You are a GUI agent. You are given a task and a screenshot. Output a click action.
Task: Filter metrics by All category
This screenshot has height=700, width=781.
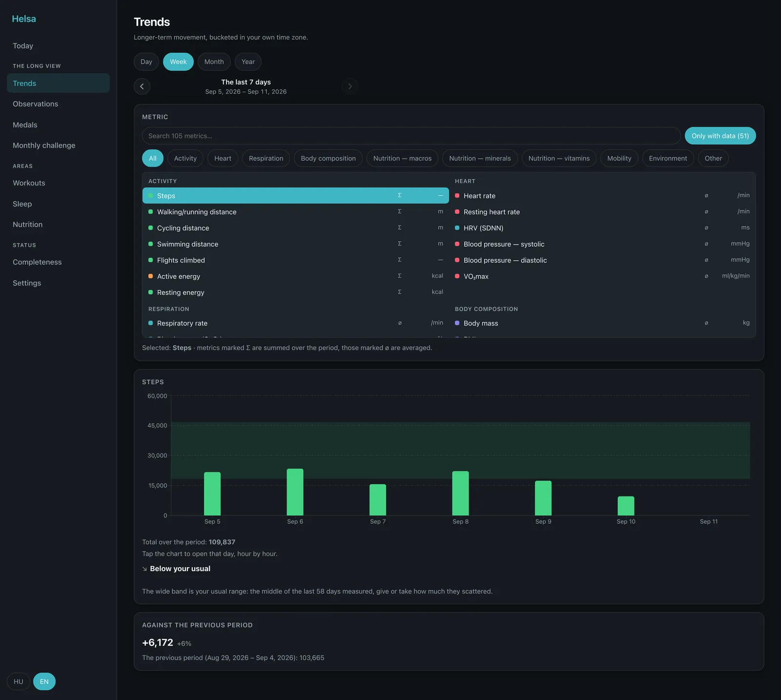tap(153, 158)
